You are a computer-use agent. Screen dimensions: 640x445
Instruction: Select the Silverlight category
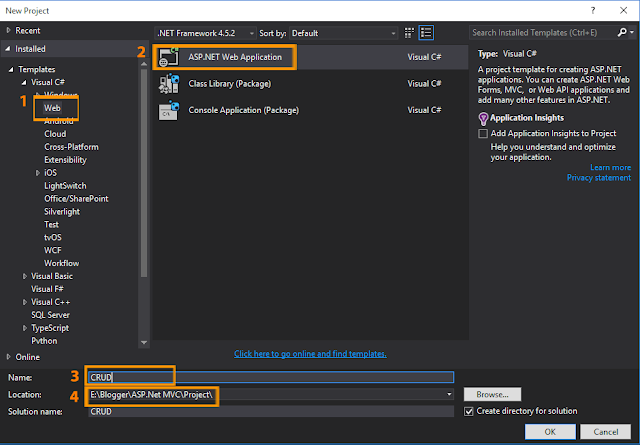[x=62, y=212]
